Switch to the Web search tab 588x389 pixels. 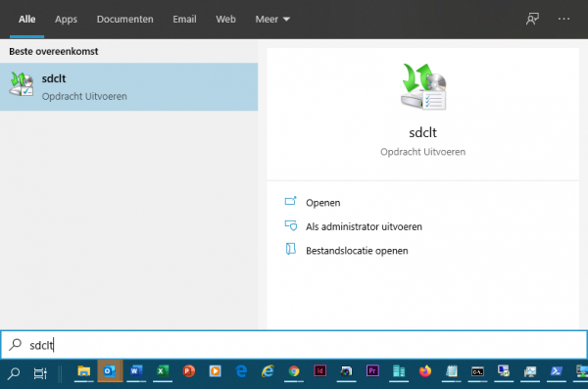coord(225,20)
